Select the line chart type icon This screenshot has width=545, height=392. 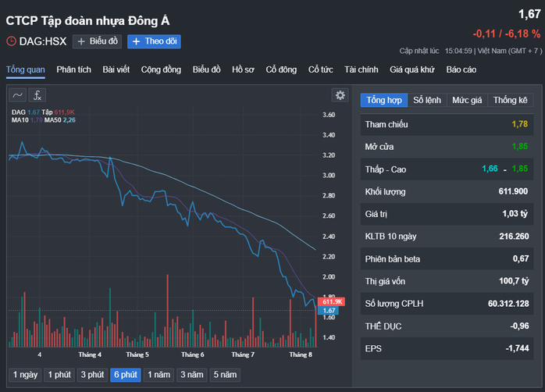point(18,95)
